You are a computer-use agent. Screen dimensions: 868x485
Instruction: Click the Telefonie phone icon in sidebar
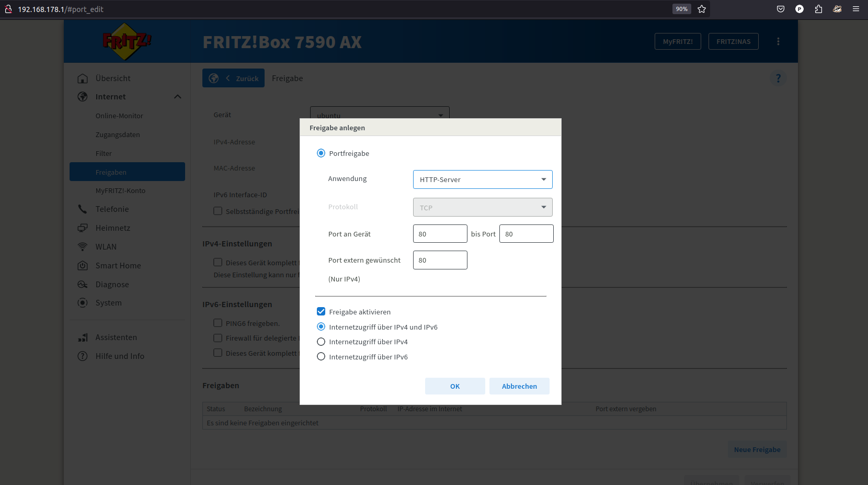coord(83,209)
